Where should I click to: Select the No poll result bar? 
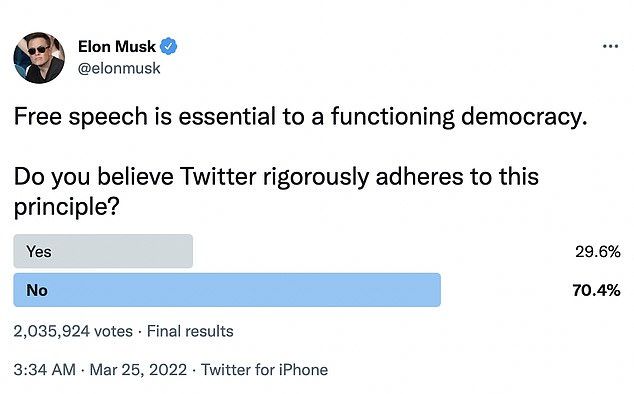(227, 290)
